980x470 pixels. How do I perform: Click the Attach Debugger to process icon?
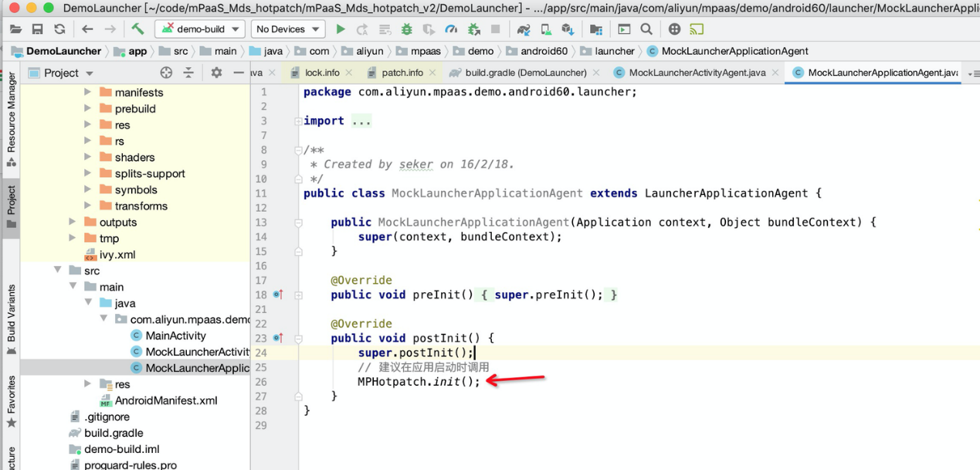tap(474, 29)
